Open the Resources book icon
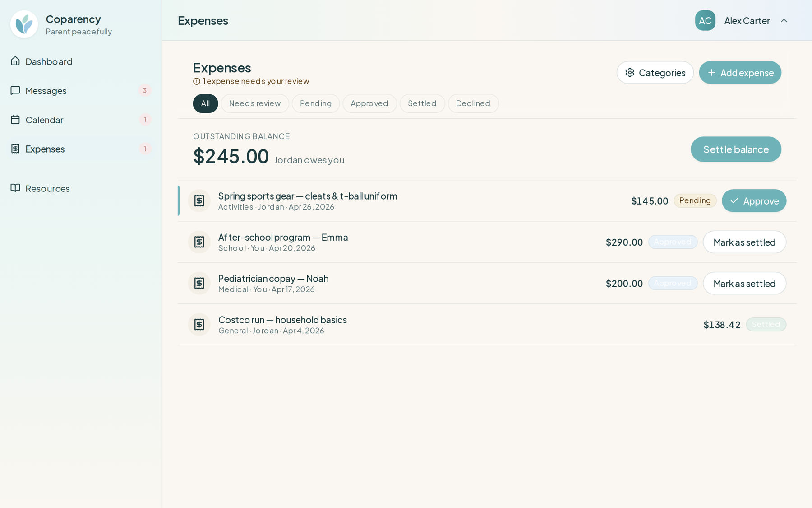812x508 pixels. coord(15,188)
